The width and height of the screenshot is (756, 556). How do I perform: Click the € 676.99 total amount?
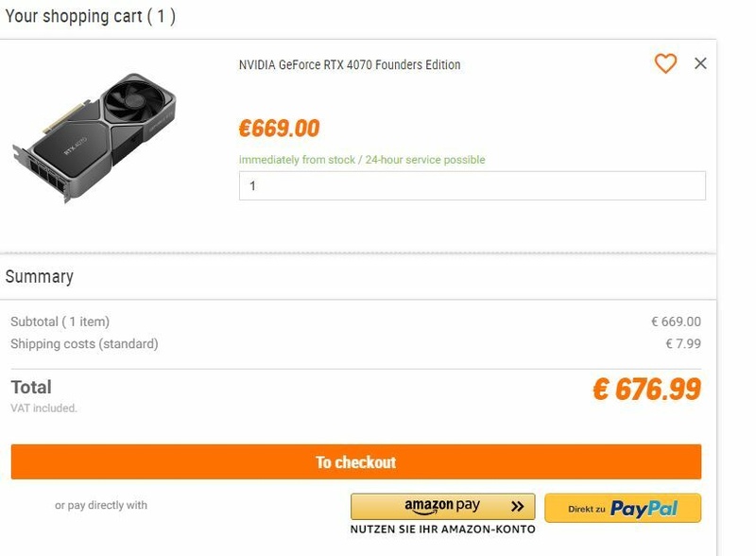[x=646, y=389]
